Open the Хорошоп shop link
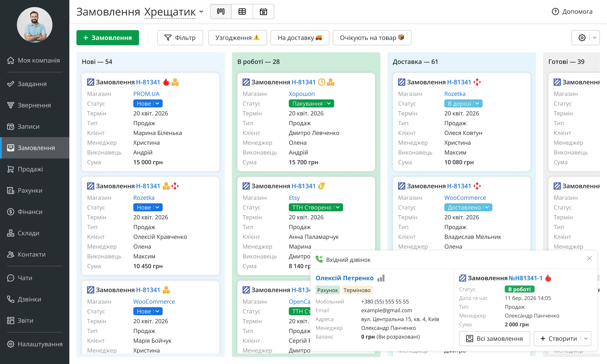This screenshot has height=364, width=607. (x=302, y=94)
